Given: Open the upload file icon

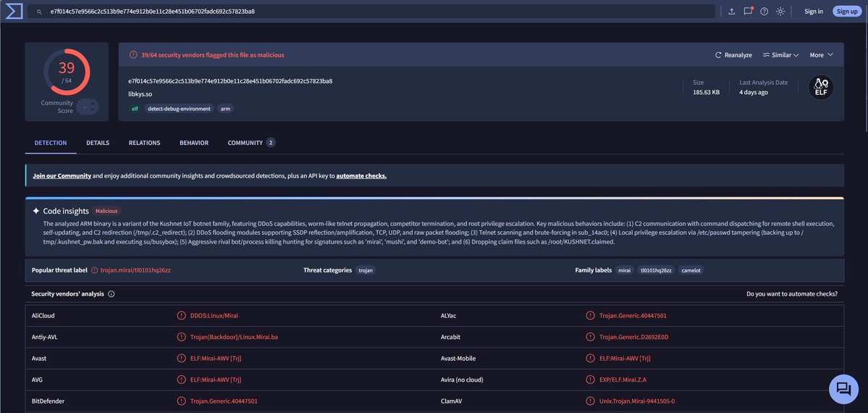Looking at the screenshot, I should point(731,11).
